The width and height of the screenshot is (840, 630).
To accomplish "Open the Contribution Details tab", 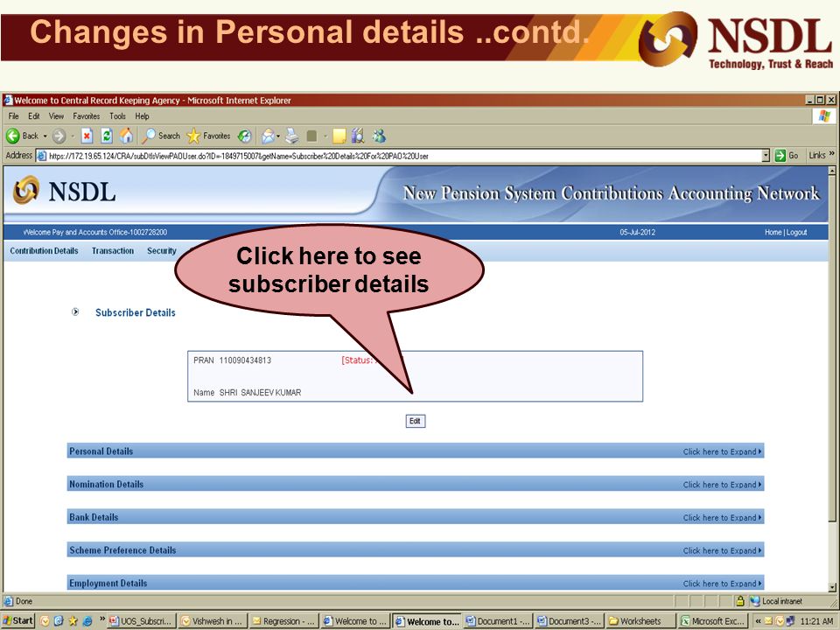I will pyautogui.click(x=44, y=251).
